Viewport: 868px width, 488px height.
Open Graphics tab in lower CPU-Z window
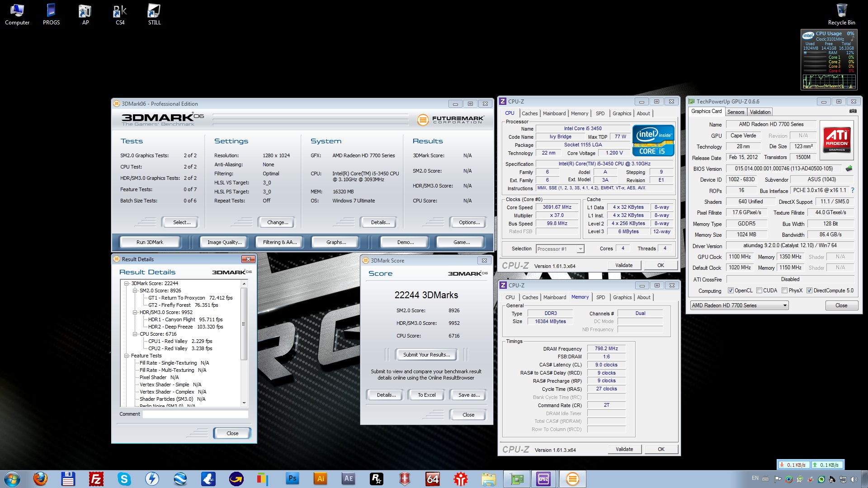coord(622,297)
